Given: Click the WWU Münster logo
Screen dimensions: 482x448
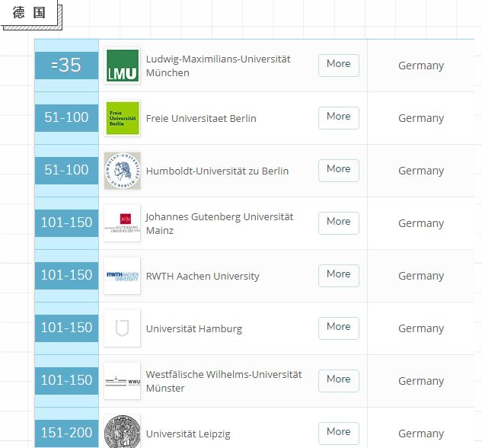Looking at the screenshot, I should [x=123, y=381].
